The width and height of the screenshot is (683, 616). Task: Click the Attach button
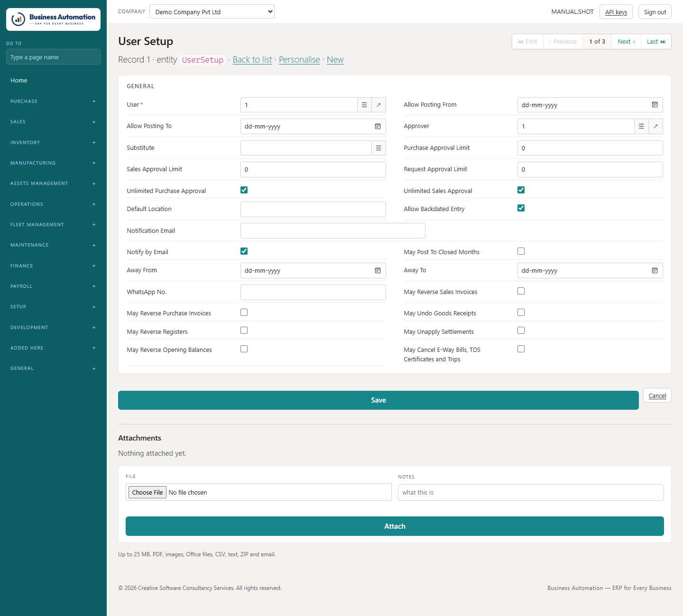coord(395,526)
